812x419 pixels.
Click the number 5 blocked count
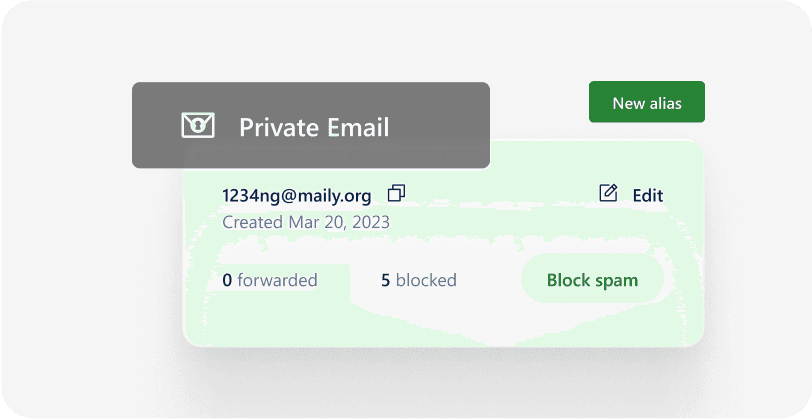[385, 280]
